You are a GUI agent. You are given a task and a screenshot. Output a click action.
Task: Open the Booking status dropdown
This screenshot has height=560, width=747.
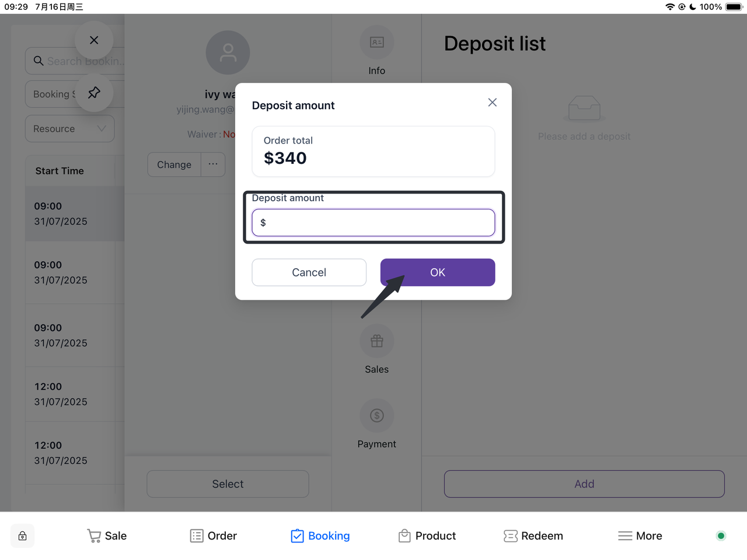54,94
